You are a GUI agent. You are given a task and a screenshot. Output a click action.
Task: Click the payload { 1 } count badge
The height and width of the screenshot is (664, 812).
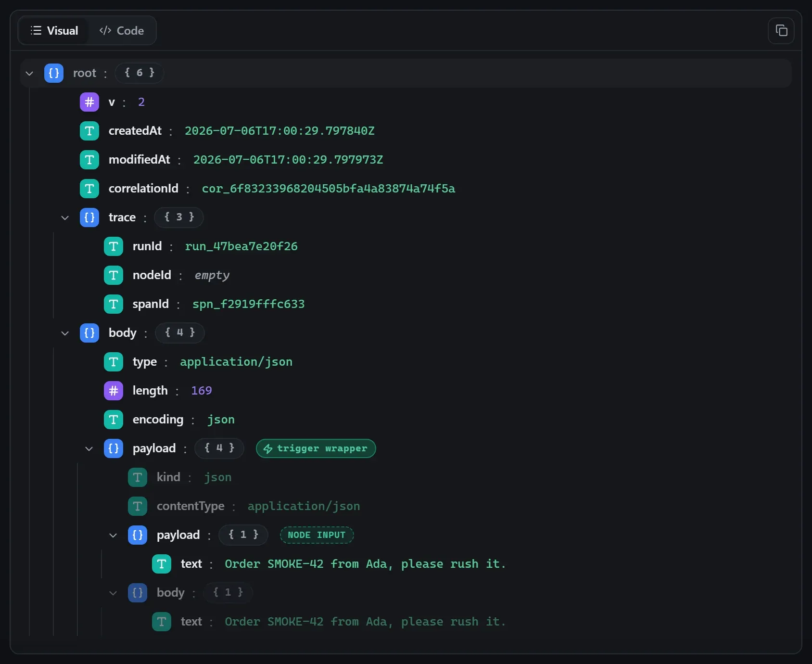243,535
